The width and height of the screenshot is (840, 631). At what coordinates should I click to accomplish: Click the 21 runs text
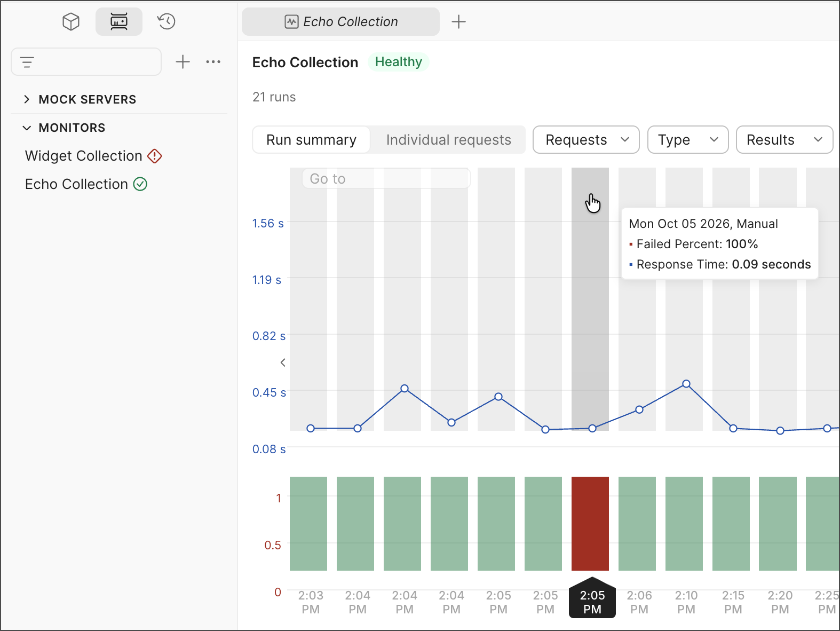click(x=274, y=97)
